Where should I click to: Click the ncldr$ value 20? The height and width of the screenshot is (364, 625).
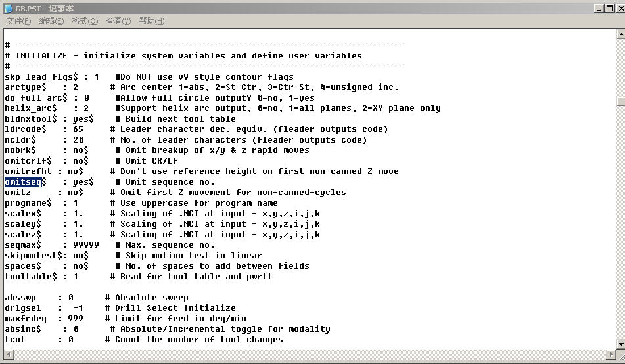[78, 139]
